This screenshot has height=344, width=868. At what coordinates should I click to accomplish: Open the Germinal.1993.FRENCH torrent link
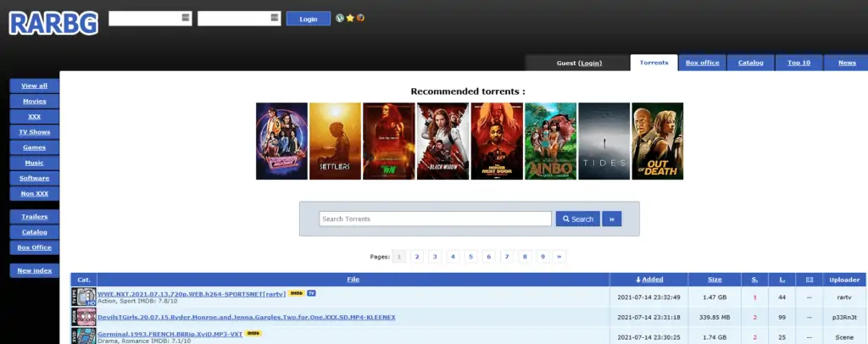[x=170, y=334]
